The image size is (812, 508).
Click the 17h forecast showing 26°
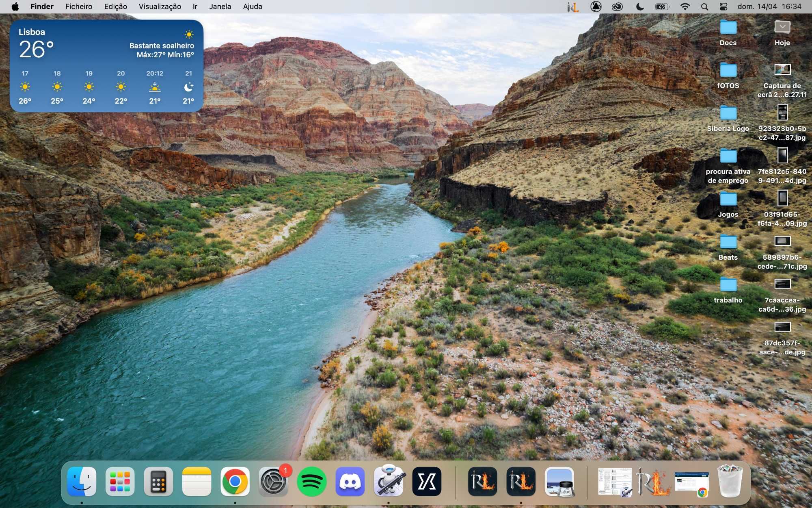[x=25, y=87]
